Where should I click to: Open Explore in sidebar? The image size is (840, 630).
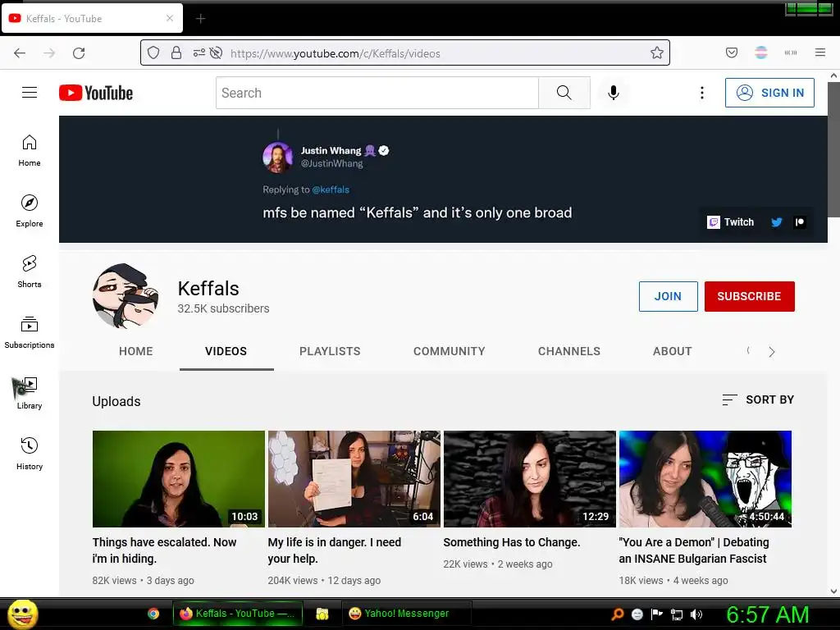(30, 211)
